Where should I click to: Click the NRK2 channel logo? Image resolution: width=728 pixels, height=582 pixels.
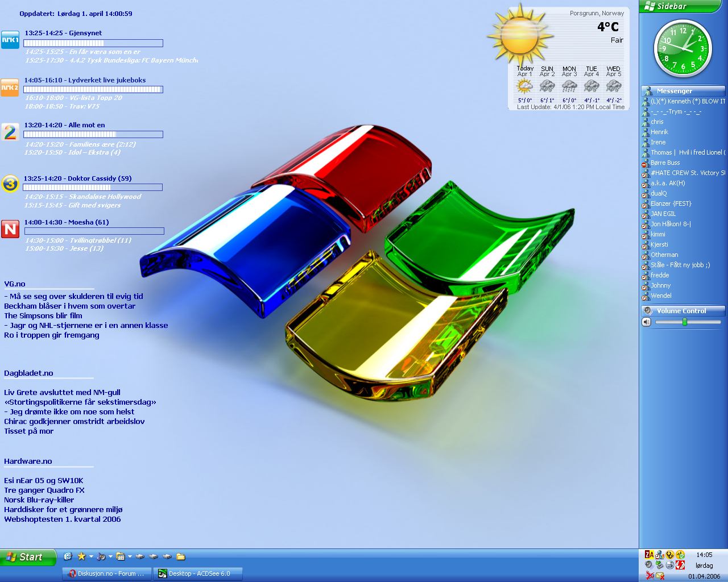(10, 88)
